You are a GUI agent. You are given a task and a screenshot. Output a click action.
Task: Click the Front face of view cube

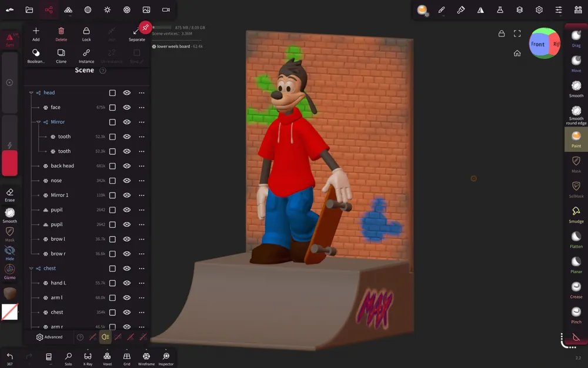pyautogui.click(x=537, y=44)
